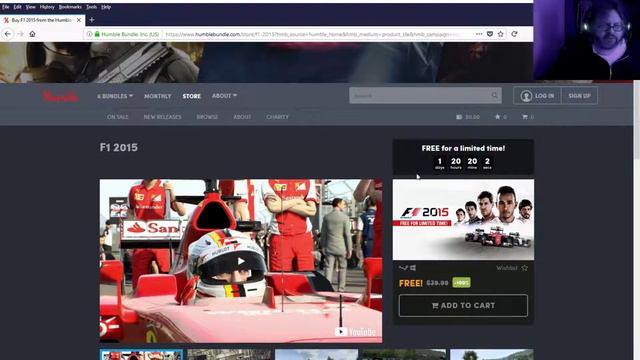Image resolution: width=640 pixels, height=360 pixels.
Task: Save page to Pocket icon in address bar
Action: click(490, 34)
